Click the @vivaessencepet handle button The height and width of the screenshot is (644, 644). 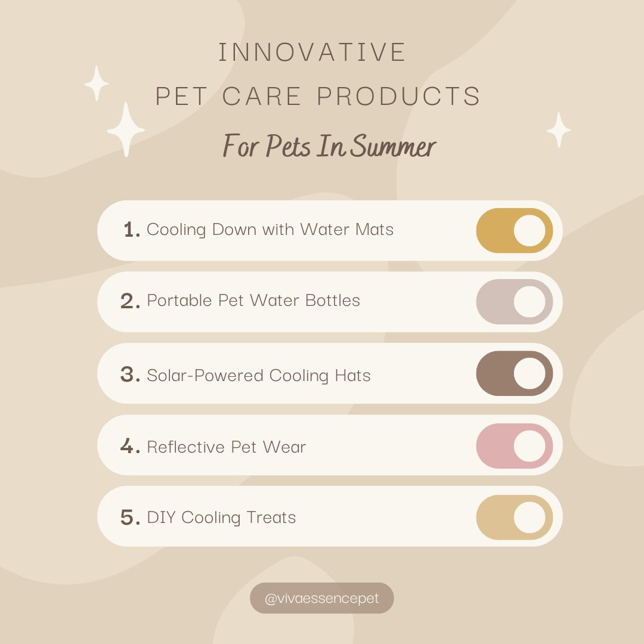click(322, 598)
